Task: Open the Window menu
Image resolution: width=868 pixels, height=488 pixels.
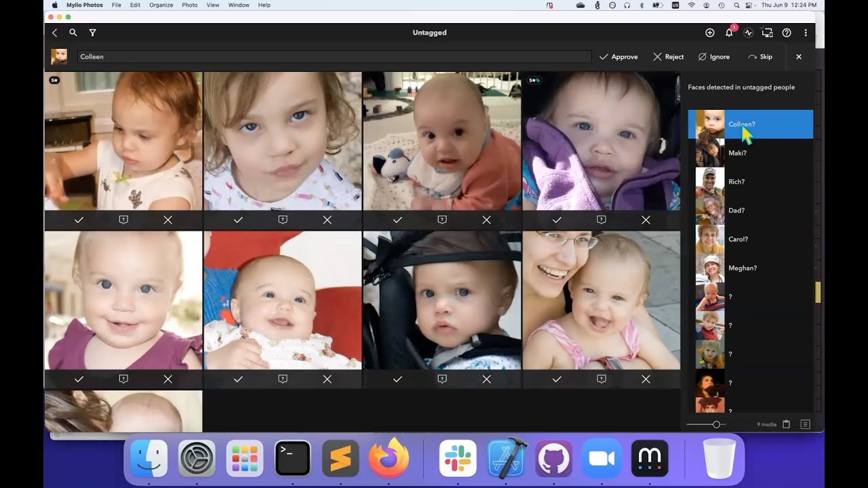Action: [x=239, y=5]
